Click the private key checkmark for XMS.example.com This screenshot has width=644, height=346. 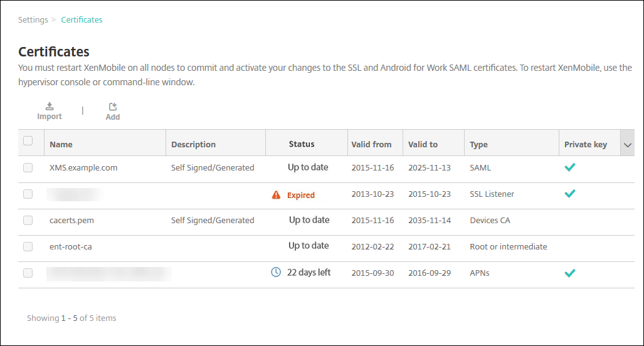click(x=569, y=167)
